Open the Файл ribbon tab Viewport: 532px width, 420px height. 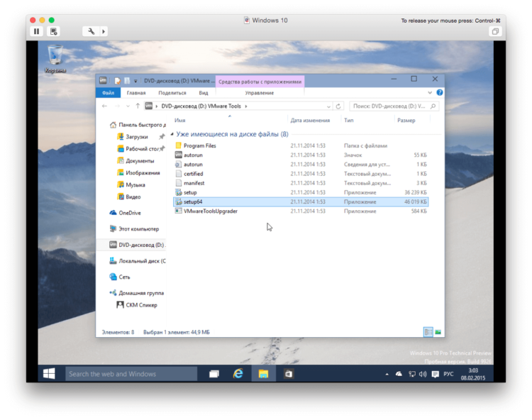click(x=108, y=93)
